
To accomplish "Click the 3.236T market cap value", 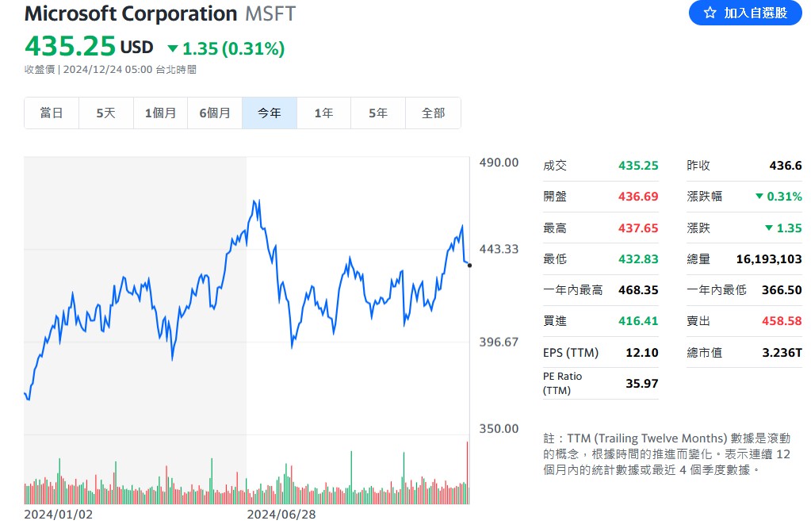I will 782,353.
